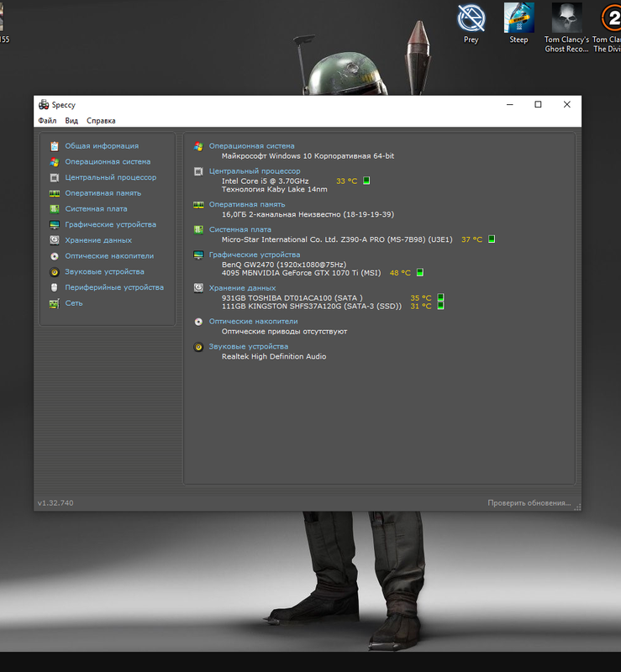This screenshot has height=672, width=621.
Task: Click the processor icon in summary panel
Action: (x=198, y=171)
